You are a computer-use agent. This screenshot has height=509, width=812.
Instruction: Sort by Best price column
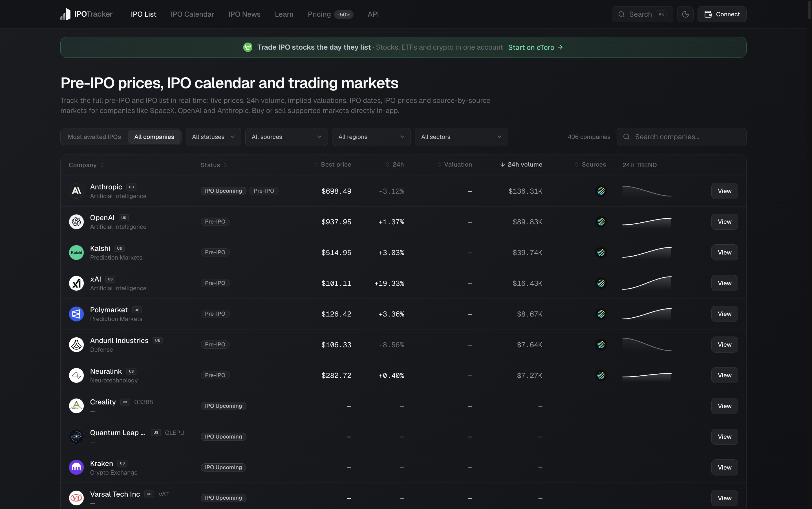(332, 165)
